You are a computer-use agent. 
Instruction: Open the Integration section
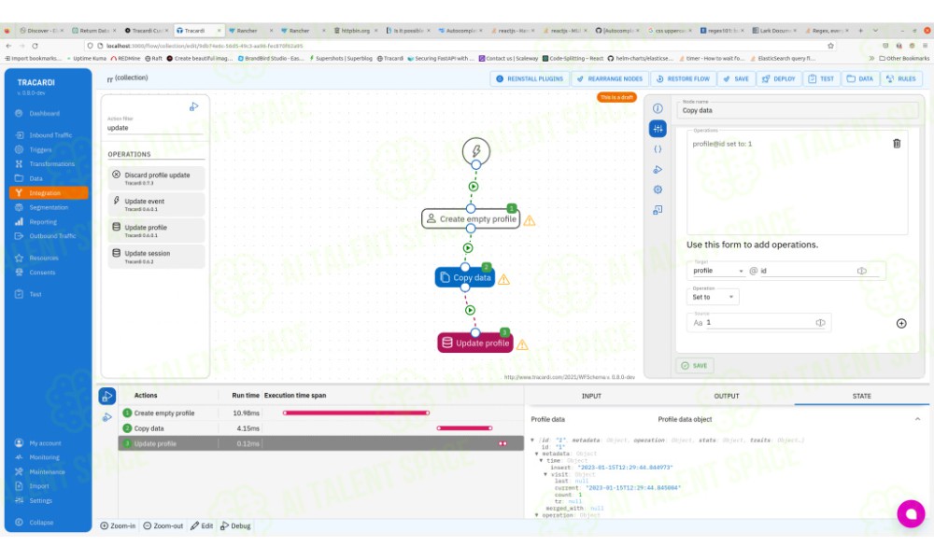pos(49,193)
